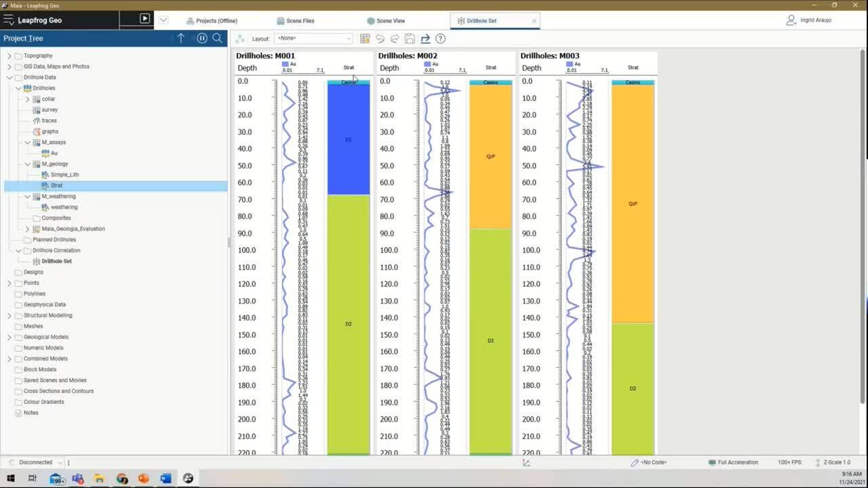This screenshot has width=868, height=488.
Task: Collapse the M_weathering table
Action: pyautogui.click(x=28, y=197)
